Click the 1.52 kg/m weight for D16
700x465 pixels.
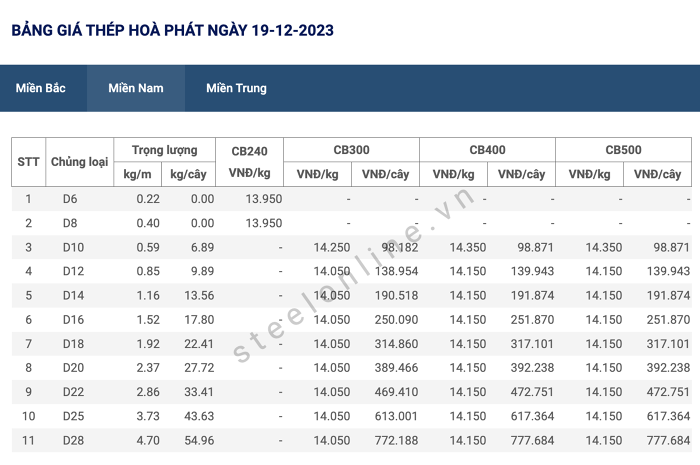pos(148,320)
